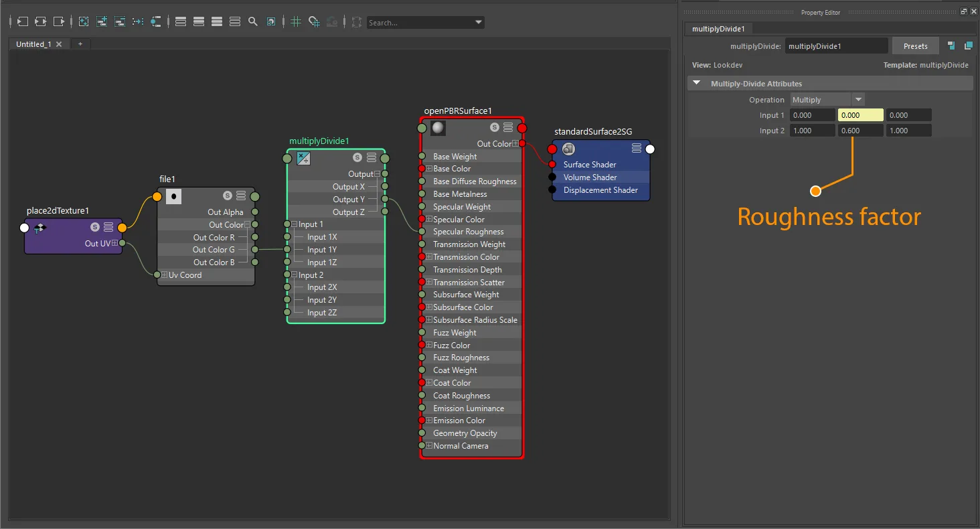Collapse Input 2 on multiplyDivide1 node
The image size is (980, 529).
[x=295, y=275]
